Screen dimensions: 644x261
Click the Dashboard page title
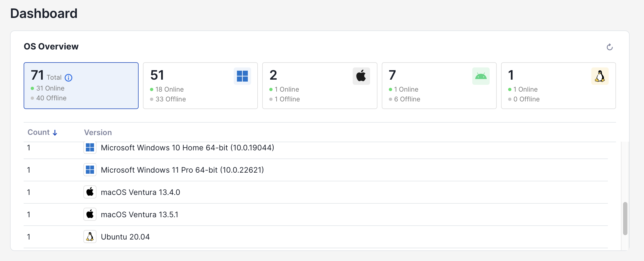click(44, 13)
